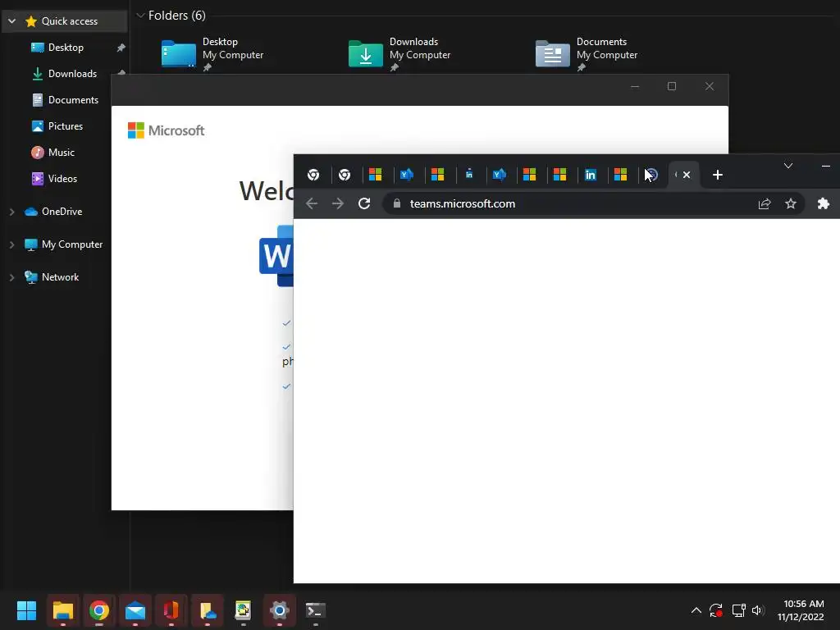The image size is (840, 630).
Task: Click the Microsoft logo in the Office window
Action: 166,130
